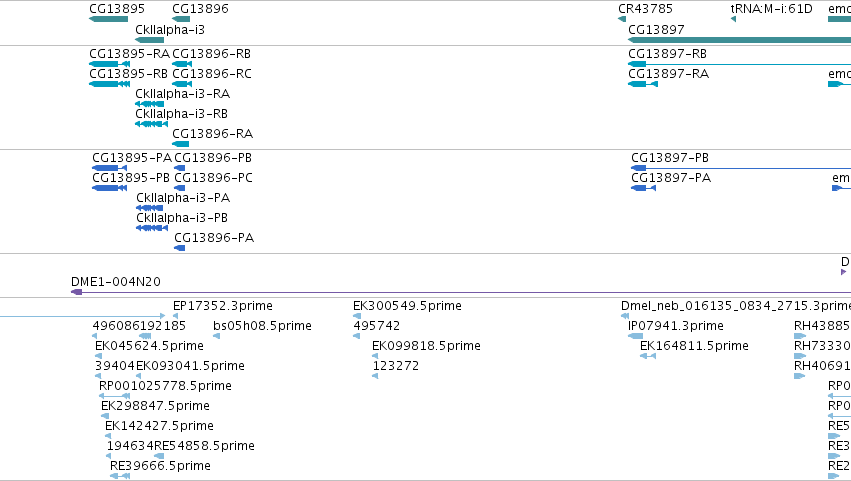Click the CkIIalpha-i3 gene label
851x481 pixels.
tap(170, 30)
